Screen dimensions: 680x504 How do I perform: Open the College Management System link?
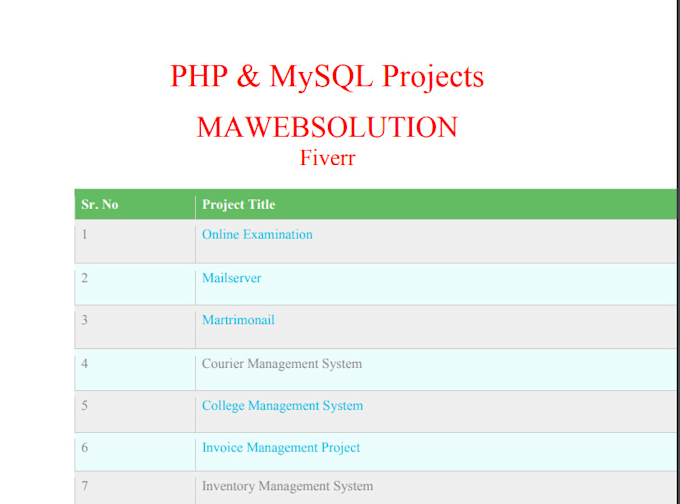pos(282,406)
